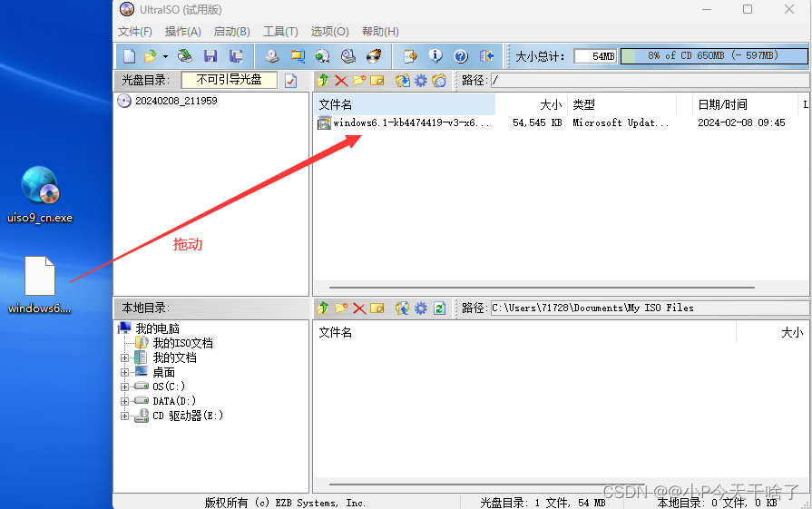Click the Mount to virtual drive icon

[x=348, y=56]
